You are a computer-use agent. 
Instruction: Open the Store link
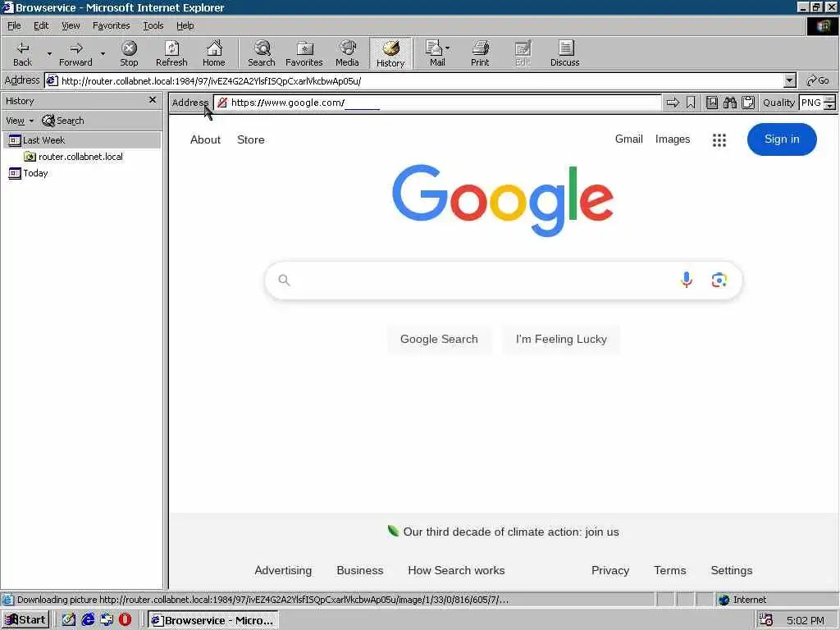(251, 139)
